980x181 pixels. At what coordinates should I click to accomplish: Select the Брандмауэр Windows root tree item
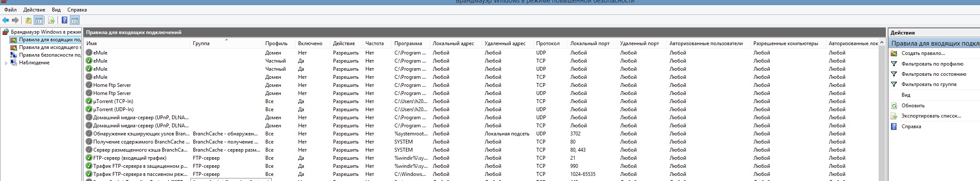coord(46,32)
